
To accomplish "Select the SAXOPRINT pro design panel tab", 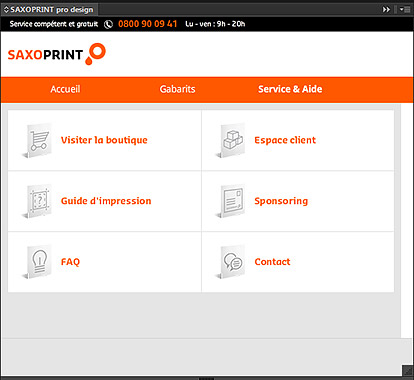I will coord(49,10).
